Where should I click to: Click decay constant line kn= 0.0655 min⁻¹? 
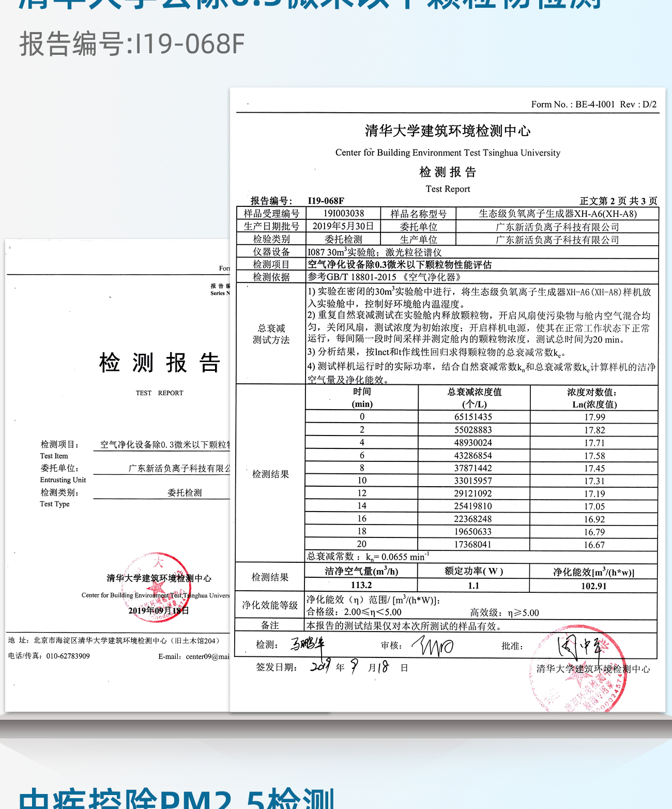(368, 557)
